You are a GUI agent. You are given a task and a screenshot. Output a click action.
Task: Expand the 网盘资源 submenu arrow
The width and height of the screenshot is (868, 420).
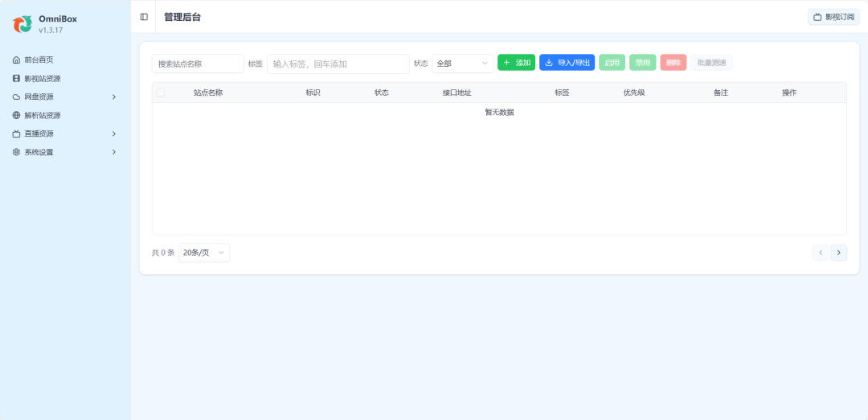[x=113, y=97]
